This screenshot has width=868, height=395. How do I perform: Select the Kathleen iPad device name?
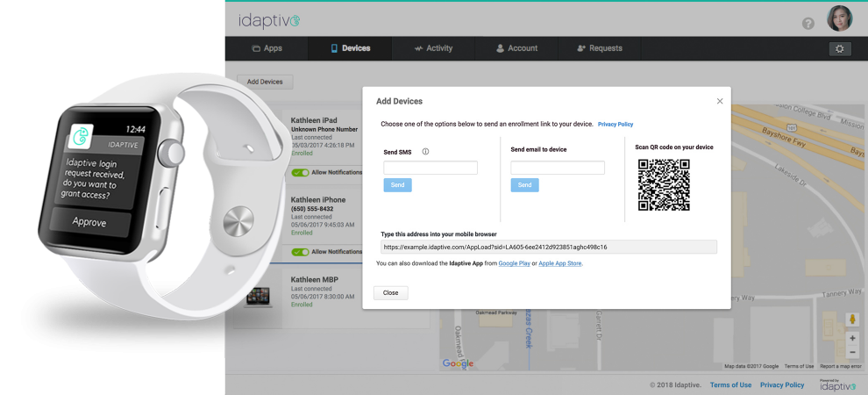[x=314, y=120]
